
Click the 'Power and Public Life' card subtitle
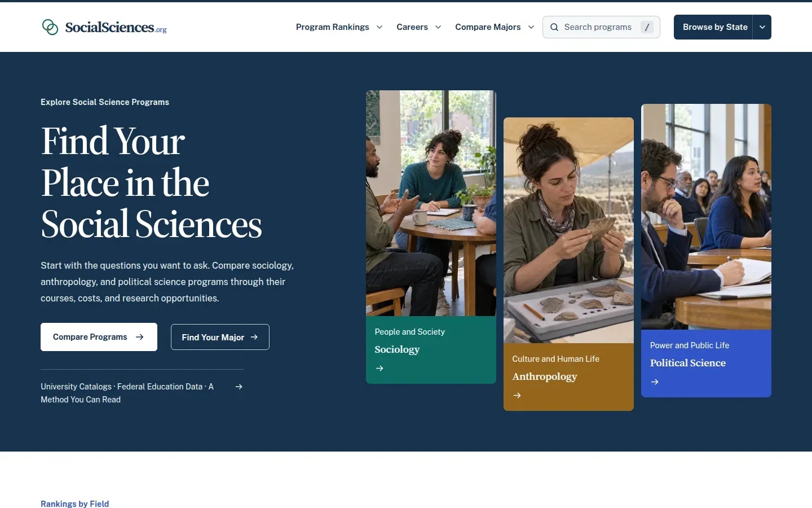(690, 345)
